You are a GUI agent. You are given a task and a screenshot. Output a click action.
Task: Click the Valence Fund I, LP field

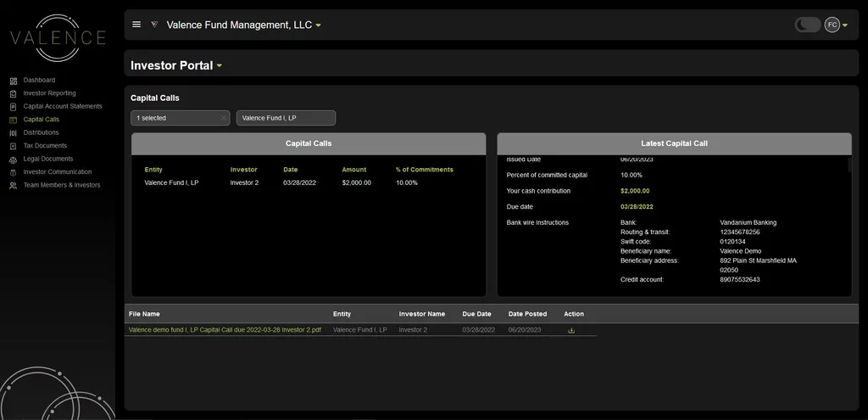[x=286, y=118]
